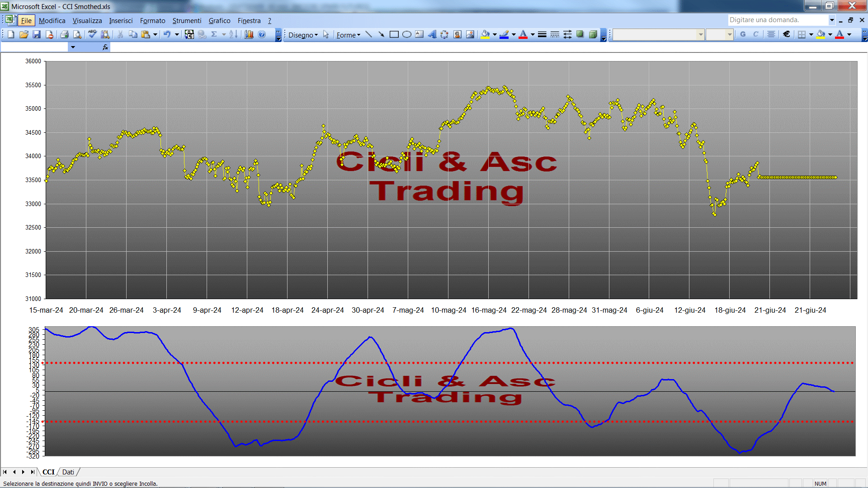The image size is (868, 488).
Task: Open the Research tool icon
Action: click(105, 34)
